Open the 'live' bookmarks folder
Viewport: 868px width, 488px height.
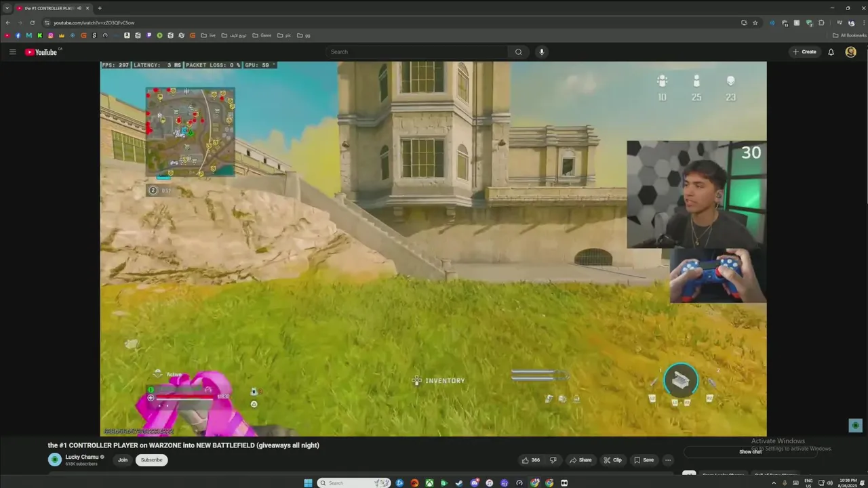point(208,35)
